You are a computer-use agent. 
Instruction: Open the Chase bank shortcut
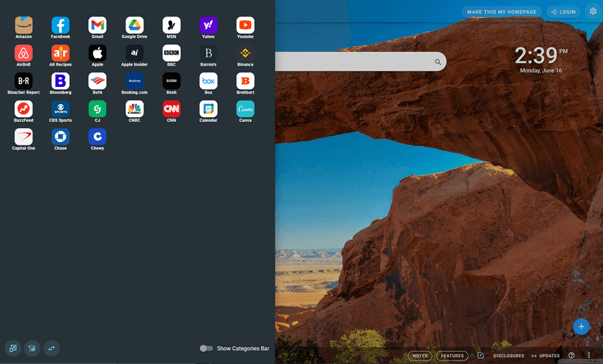pyautogui.click(x=61, y=136)
